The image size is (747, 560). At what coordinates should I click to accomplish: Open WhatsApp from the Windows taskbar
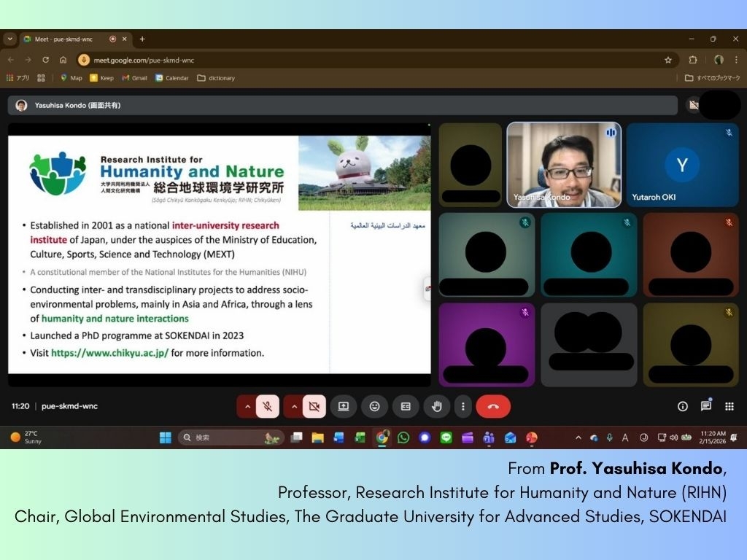[403, 437]
